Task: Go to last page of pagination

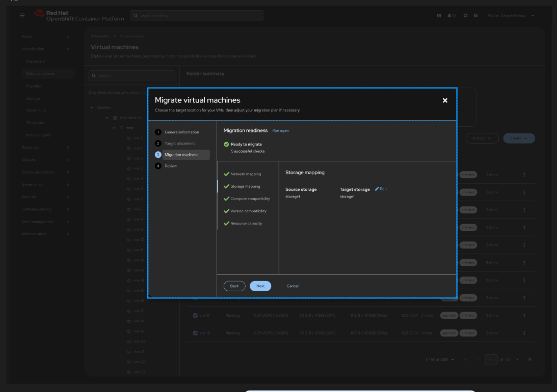Action: point(529,359)
